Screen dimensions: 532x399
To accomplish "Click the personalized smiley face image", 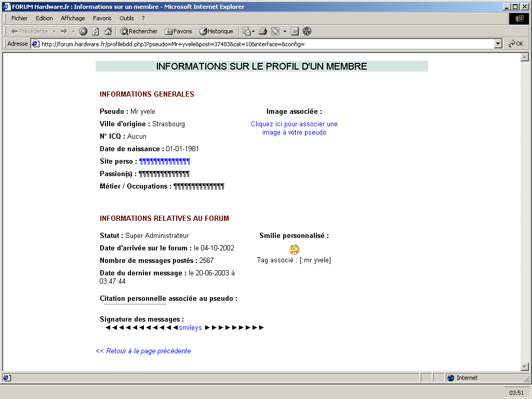I will (294, 250).
